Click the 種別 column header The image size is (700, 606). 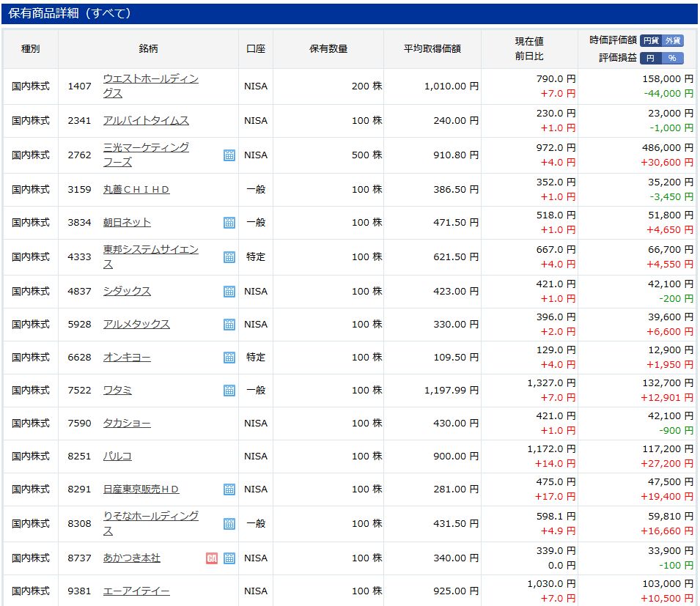tap(30, 48)
